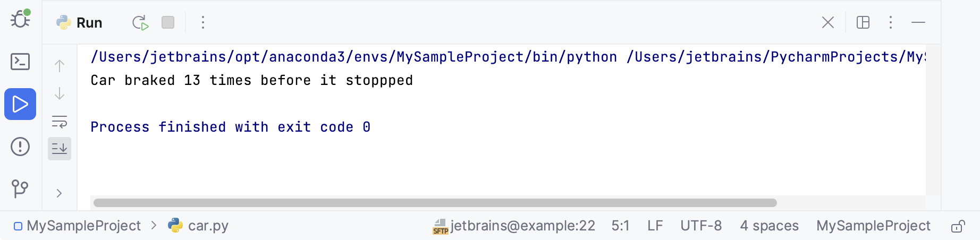Open the Run toolbar more options menu

coord(203,22)
